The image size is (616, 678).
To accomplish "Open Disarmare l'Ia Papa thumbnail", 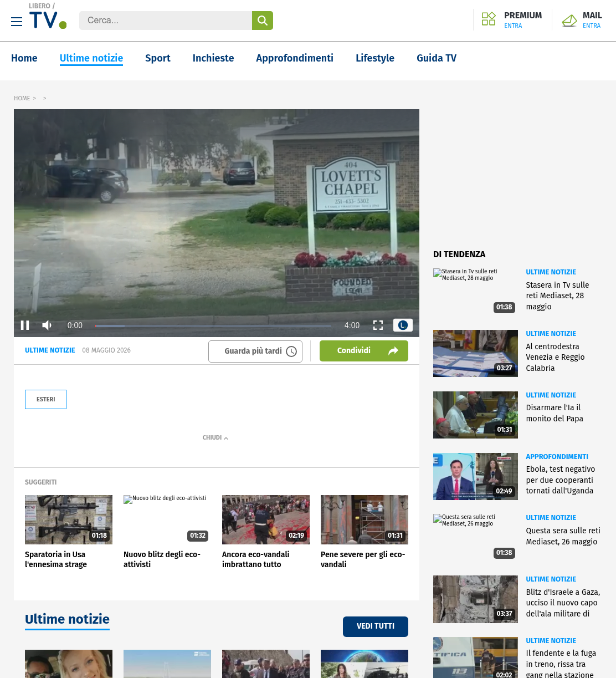I will pos(475,415).
